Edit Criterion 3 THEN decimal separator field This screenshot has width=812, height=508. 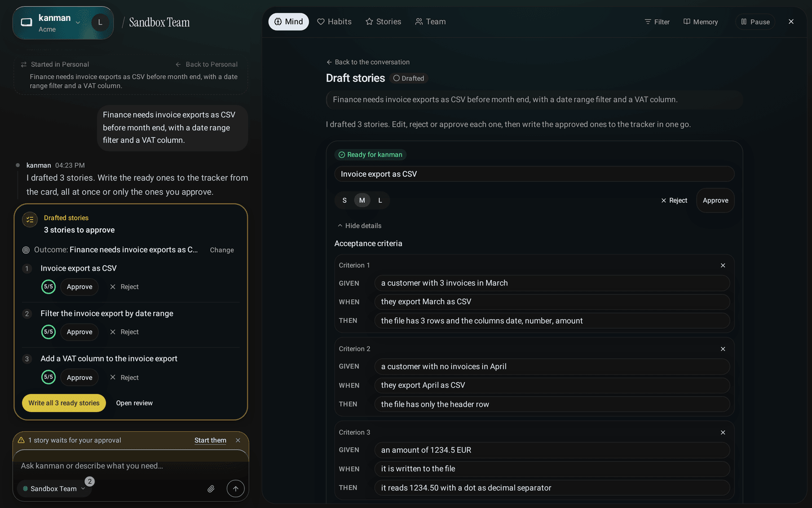click(552, 488)
